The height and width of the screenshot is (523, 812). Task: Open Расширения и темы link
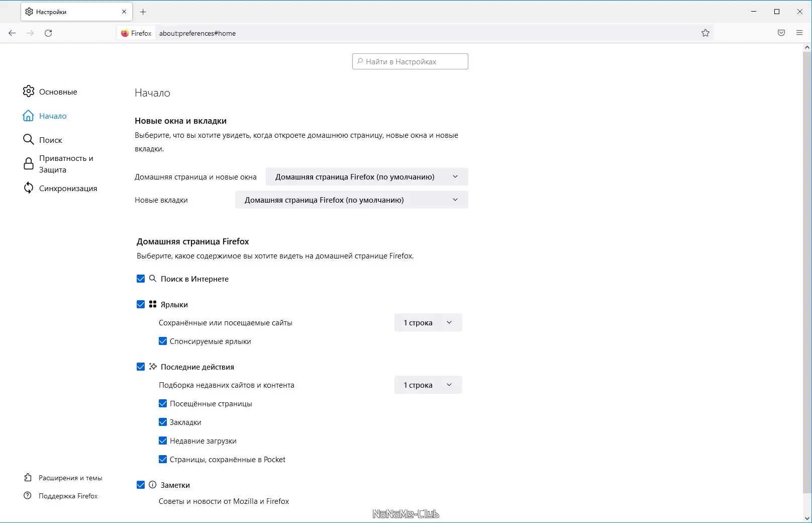[70, 478]
